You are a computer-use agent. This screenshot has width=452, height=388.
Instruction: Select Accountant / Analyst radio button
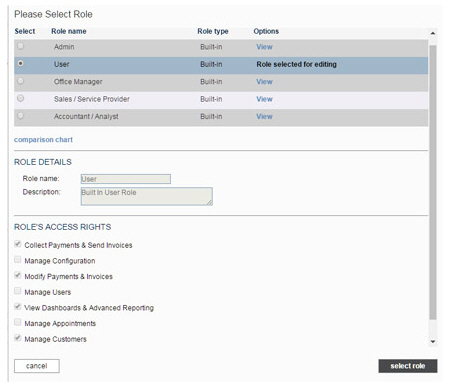pos(21,116)
